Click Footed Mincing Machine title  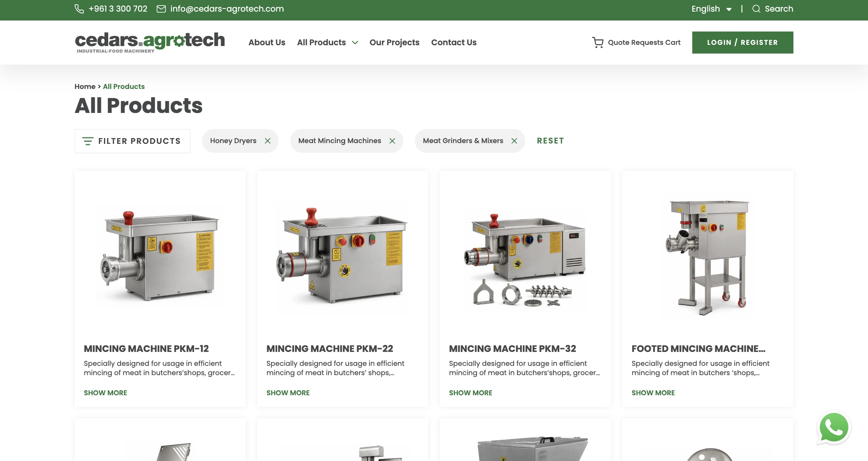pyautogui.click(x=699, y=349)
